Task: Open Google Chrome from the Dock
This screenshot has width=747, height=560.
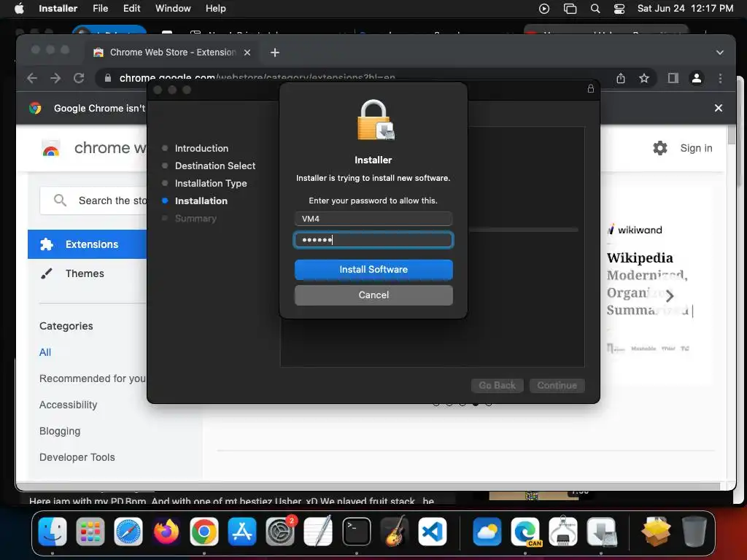Action: [x=204, y=532]
